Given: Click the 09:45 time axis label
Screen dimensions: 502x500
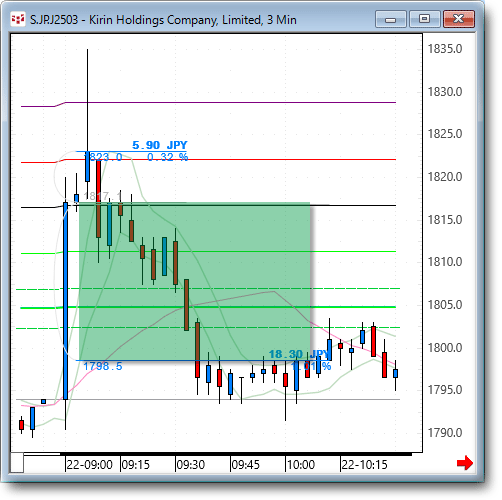Looking at the screenshot, I should pyautogui.click(x=245, y=464).
